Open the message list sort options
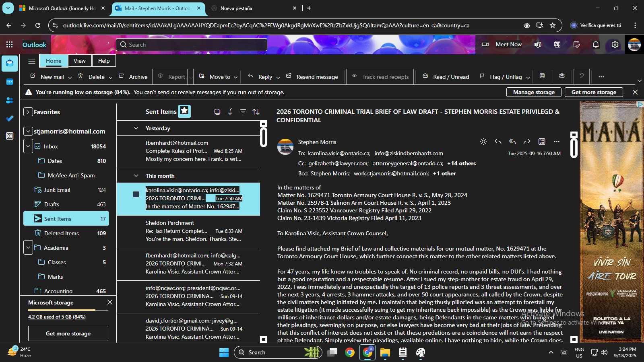This screenshot has height=362, width=644. 256,111
